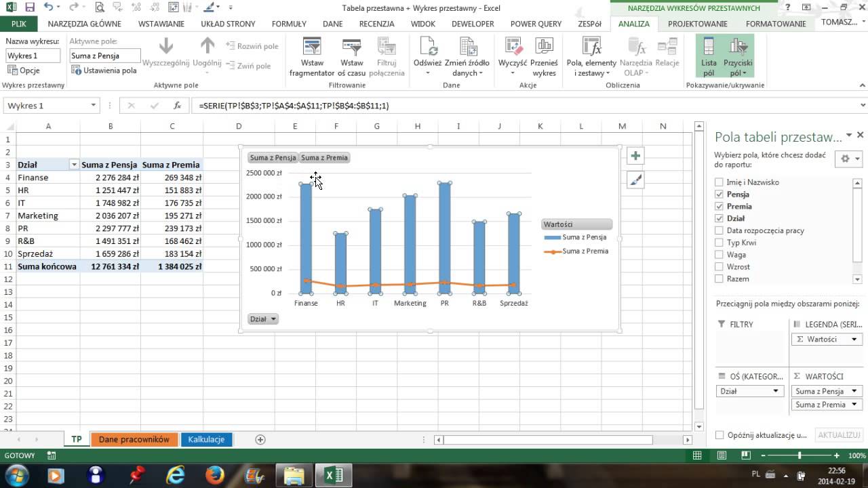Click the insert function fx icon
Image resolution: width=868 pixels, height=488 pixels.
click(177, 106)
